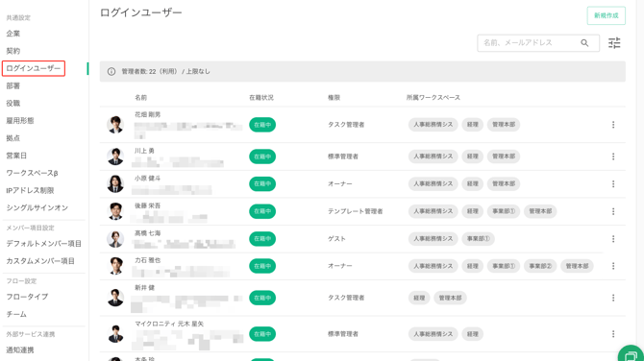This screenshot has width=644, height=361.
Task: Open 営業日 in the sidebar
Action: [16, 156]
